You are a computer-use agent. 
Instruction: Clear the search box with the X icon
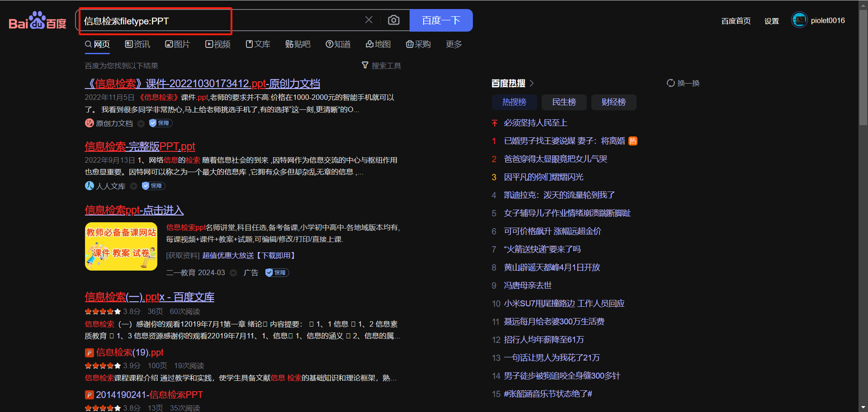369,20
